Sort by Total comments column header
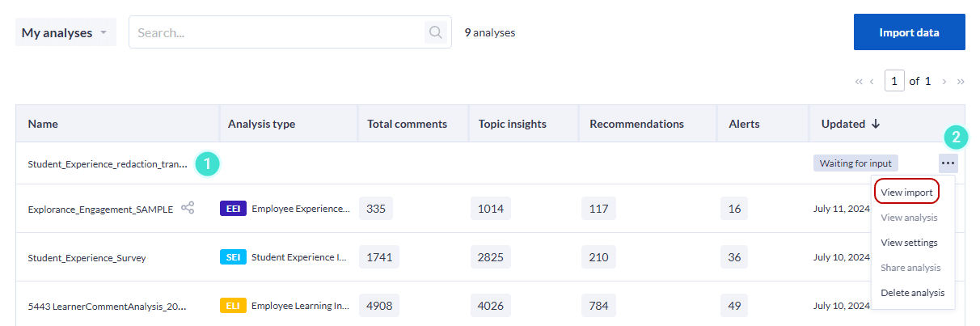Image resolution: width=980 pixels, height=326 pixels. [407, 124]
